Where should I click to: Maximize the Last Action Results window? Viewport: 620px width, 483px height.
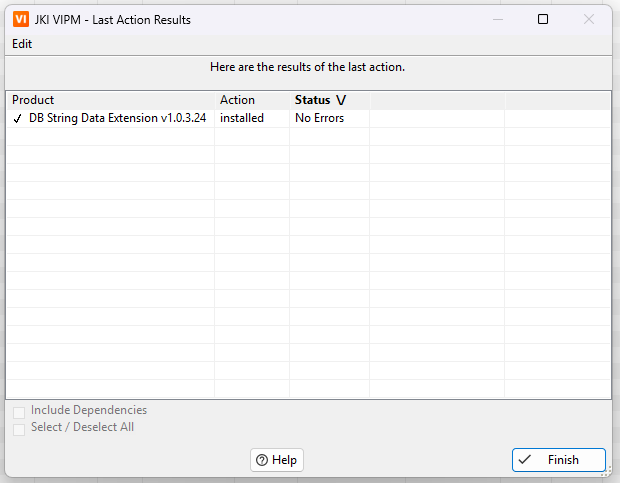(x=543, y=19)
